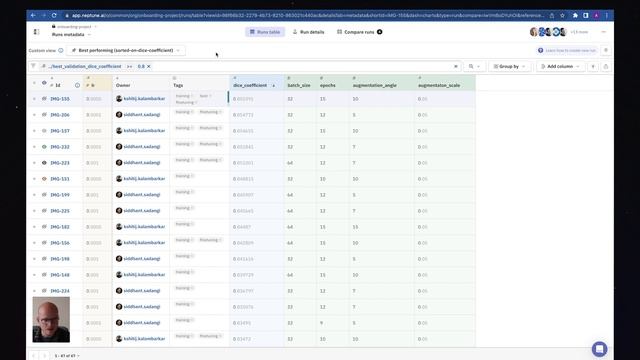
Task: Click the team member avatars group
Action: click(548, 32)
